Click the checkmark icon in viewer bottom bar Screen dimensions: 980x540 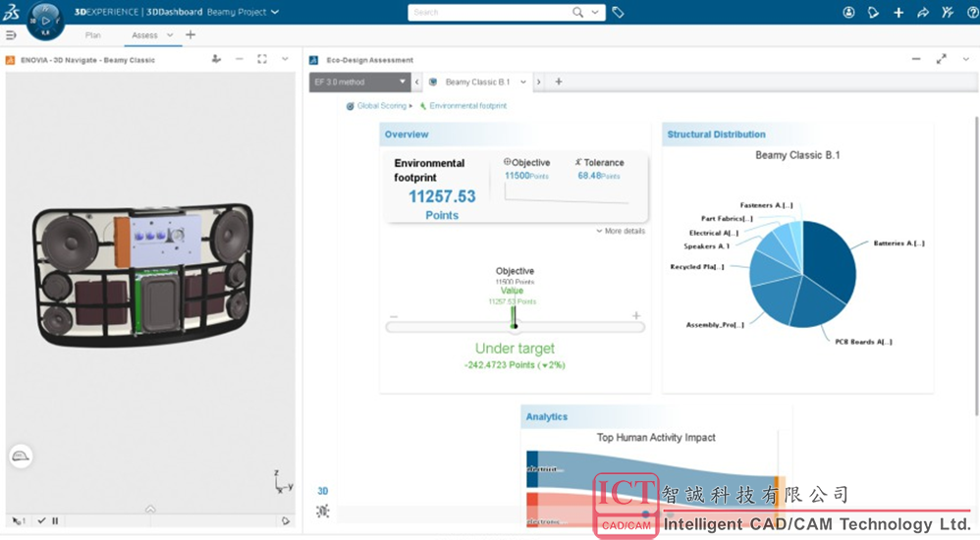pos(41,520)
